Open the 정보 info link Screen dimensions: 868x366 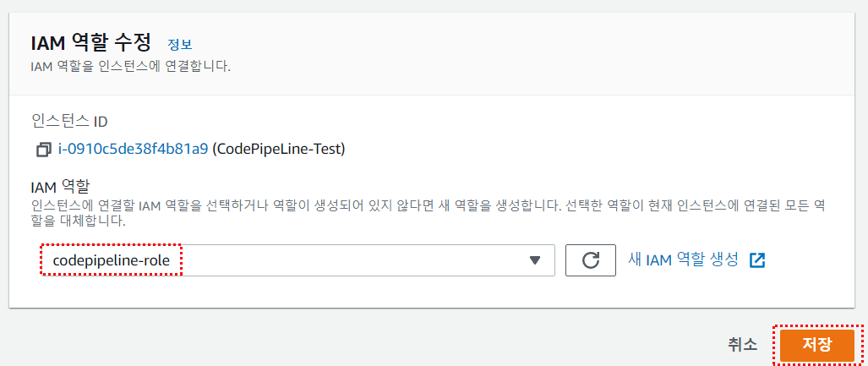(179, 45)
